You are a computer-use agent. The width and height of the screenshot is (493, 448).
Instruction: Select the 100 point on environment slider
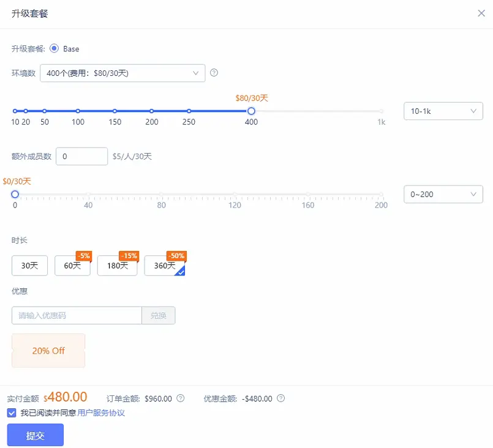tap(78, 111)
